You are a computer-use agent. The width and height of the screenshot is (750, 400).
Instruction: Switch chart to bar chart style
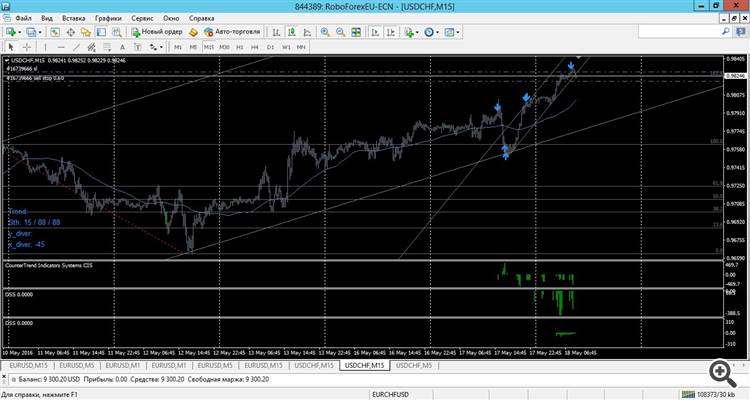(276, 32)
